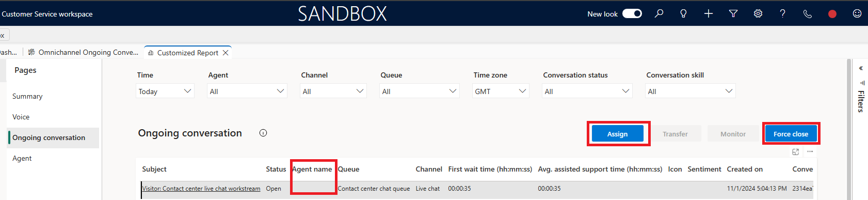This screenshot has height=200, width=868.
Task: Sort by the Agent name column header
Action: pyautogui.click(x=312, y=169)
